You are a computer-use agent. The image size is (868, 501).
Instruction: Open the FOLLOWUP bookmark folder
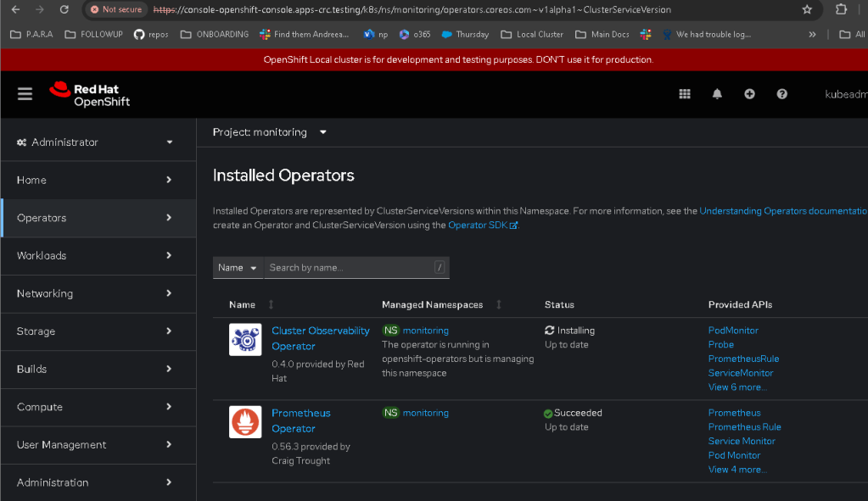point(93,34)
